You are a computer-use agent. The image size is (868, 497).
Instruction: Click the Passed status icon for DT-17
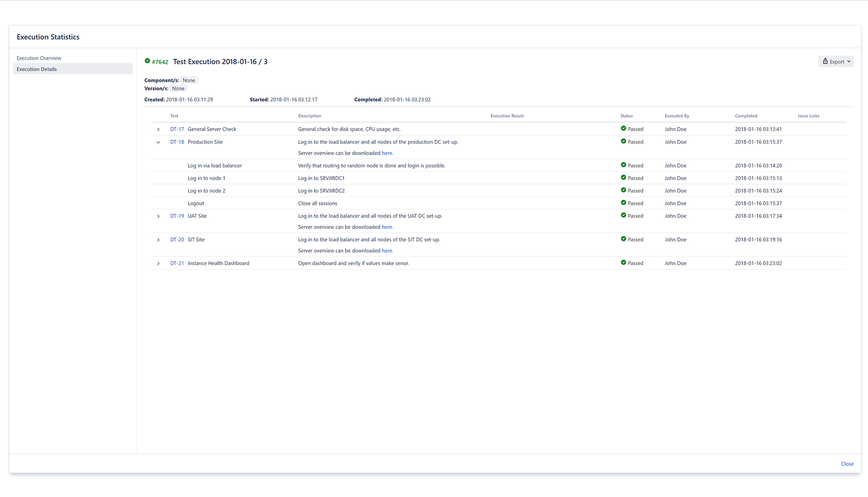tap(623, 129)
